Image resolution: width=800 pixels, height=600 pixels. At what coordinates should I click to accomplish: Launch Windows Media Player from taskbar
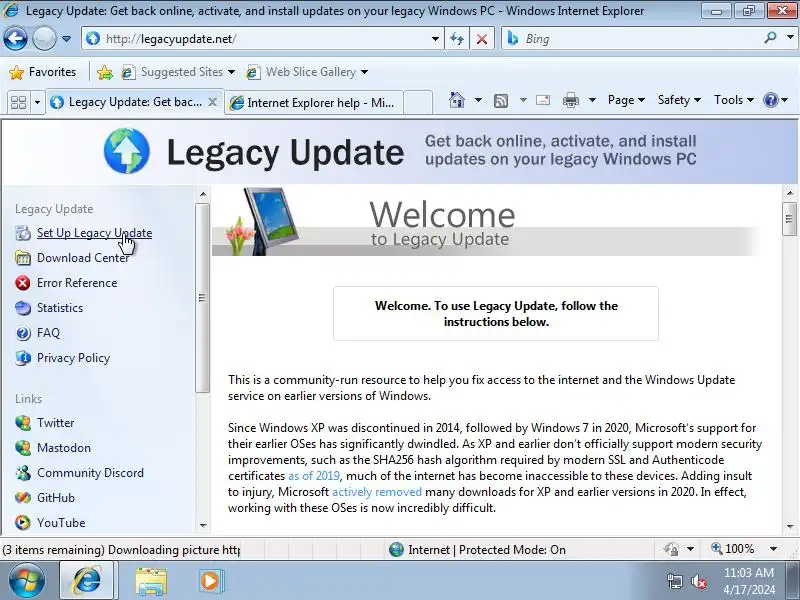coord(210,581)
